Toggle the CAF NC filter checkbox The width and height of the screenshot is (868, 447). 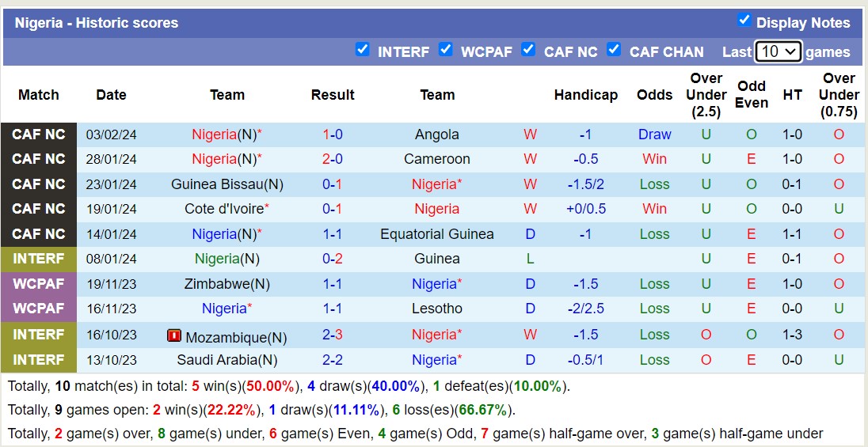pyautogui.click(x=528, y=49)
